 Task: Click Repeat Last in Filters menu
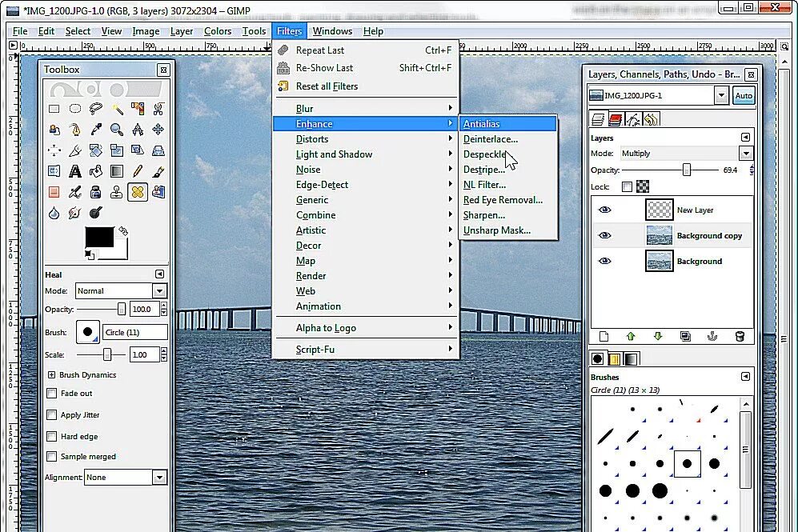366,50
